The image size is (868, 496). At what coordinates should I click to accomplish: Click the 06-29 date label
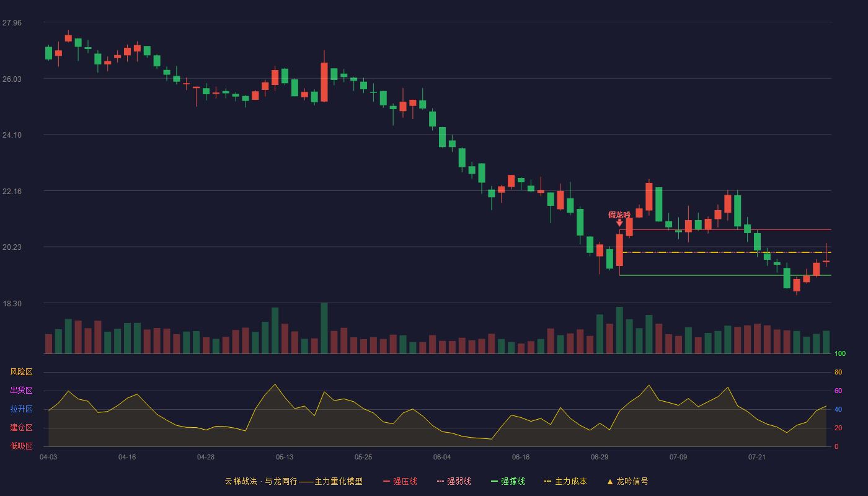tap(600, 457)
